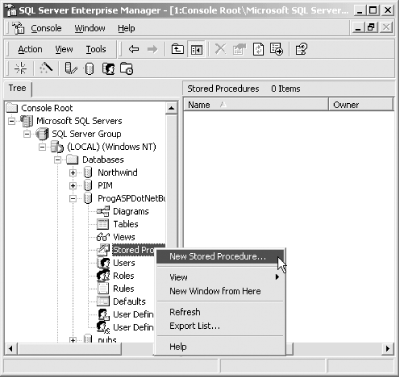Collapse the SQL Server Group node

(x=27, y=134)
